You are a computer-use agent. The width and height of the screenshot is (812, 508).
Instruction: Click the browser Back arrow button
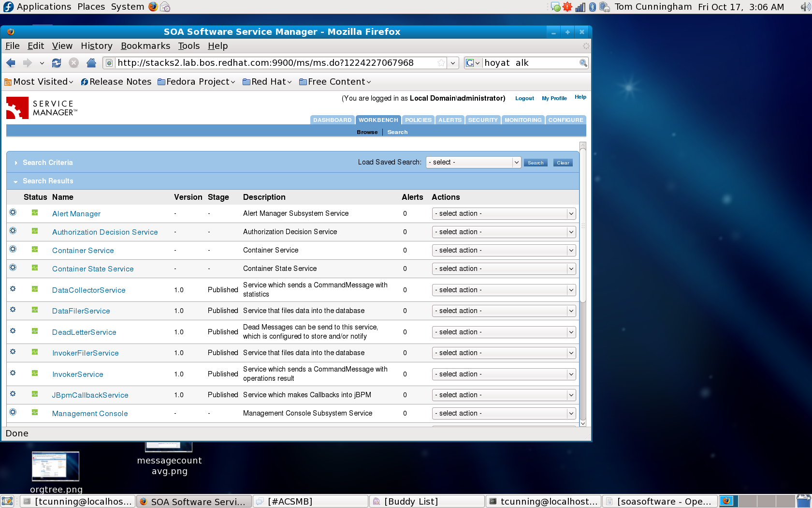[x=11, y=63]
